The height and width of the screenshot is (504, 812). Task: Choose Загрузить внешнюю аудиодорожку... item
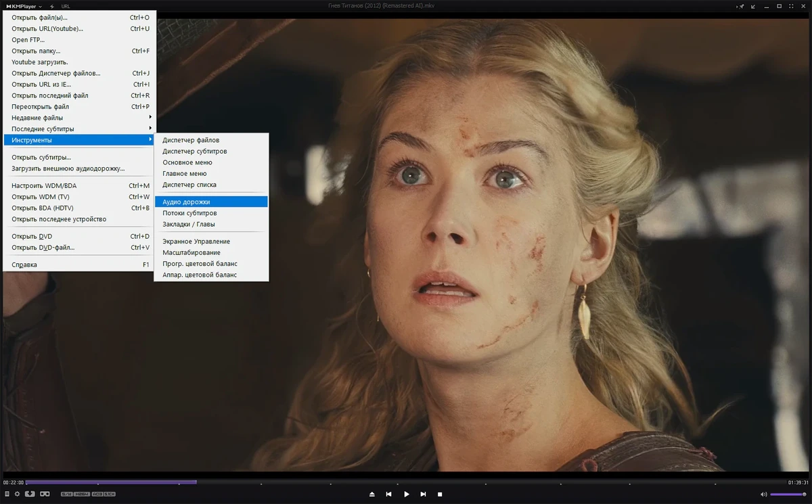[x=80, y=168]
